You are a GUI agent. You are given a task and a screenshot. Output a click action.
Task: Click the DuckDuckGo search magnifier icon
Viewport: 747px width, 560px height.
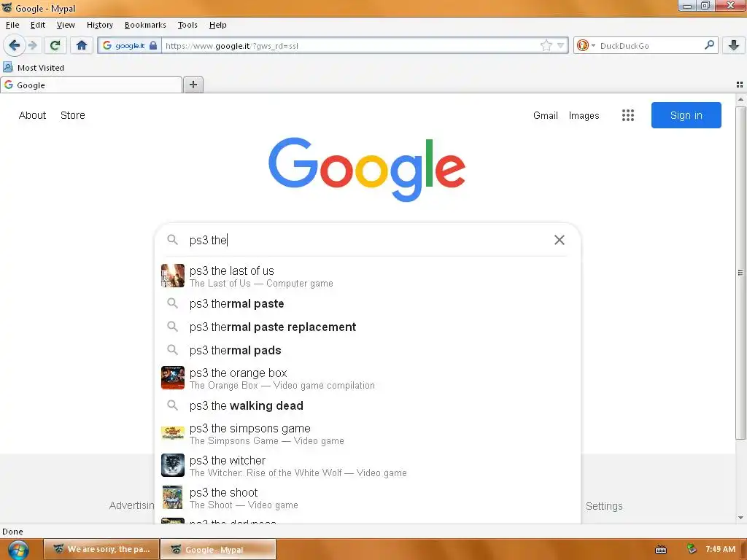709,45
